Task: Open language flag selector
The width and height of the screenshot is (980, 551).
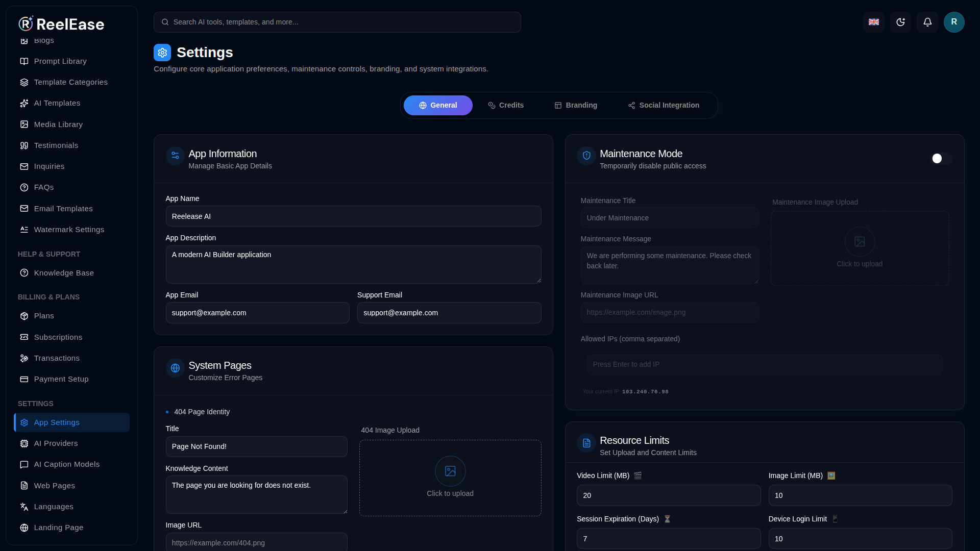Action: 873,22
